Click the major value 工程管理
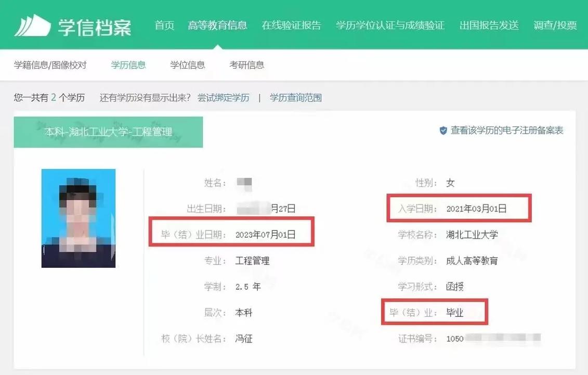The width and height of the screenshot is (588, 375). point(252,261)
